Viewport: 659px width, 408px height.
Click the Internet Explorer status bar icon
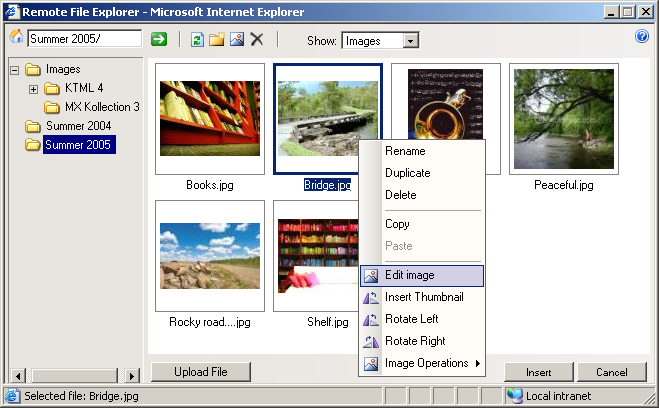pyautogui.click(x=12, y=396)
